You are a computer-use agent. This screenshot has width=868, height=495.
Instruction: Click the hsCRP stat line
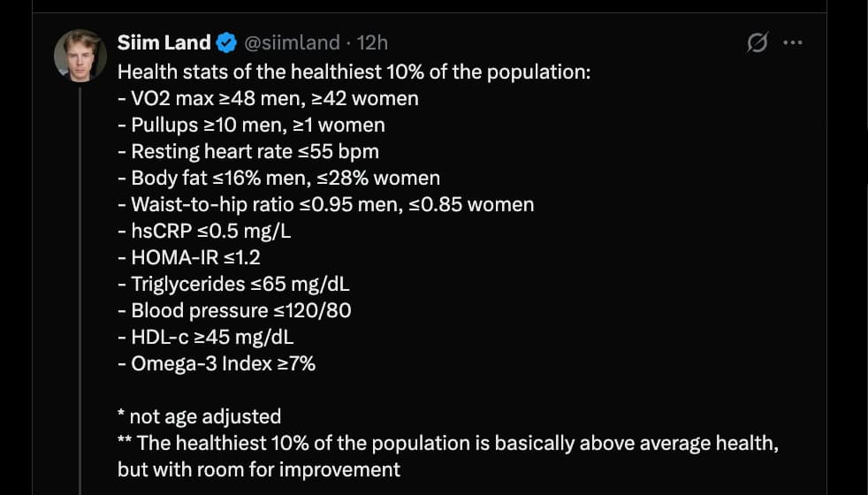(x=204, y=231)
